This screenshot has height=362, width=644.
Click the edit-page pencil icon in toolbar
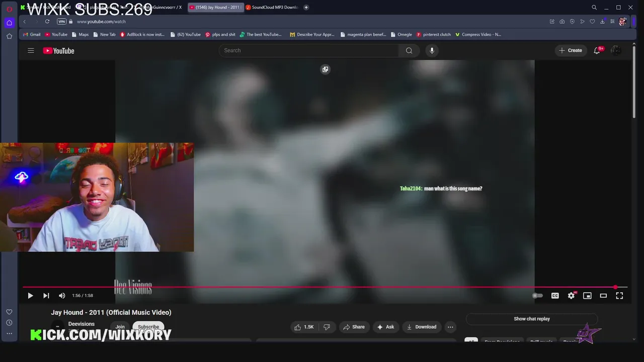tap(552, 22)
